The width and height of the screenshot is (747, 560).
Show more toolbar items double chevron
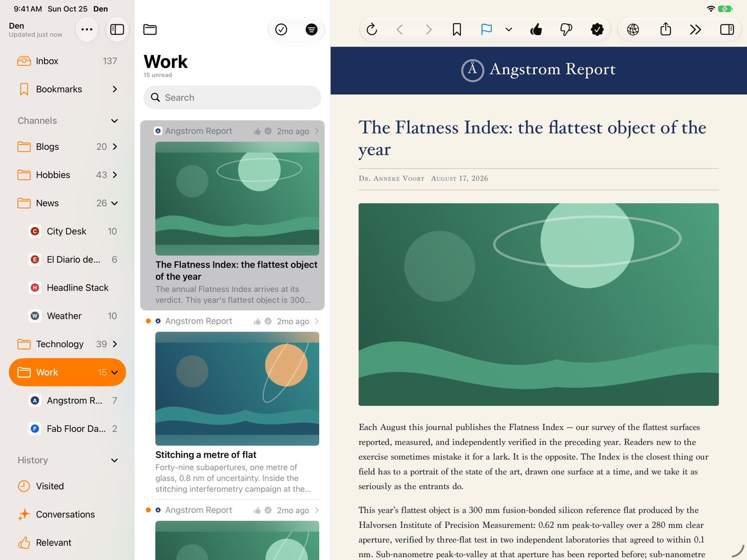pyautogui.click(x=695, y=29)
